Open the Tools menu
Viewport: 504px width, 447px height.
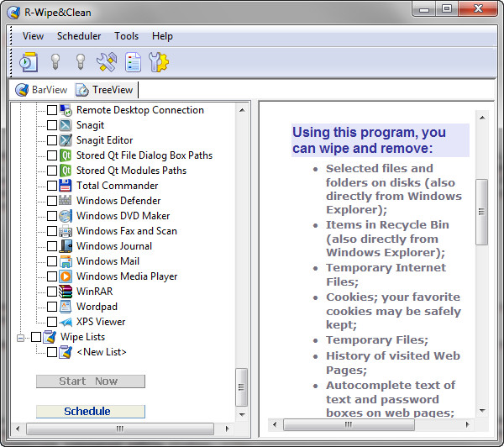[127, 36]
